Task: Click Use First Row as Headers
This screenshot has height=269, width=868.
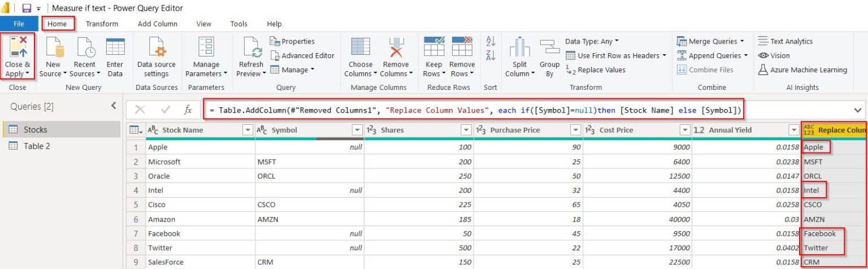Action: tap(615, 55)
